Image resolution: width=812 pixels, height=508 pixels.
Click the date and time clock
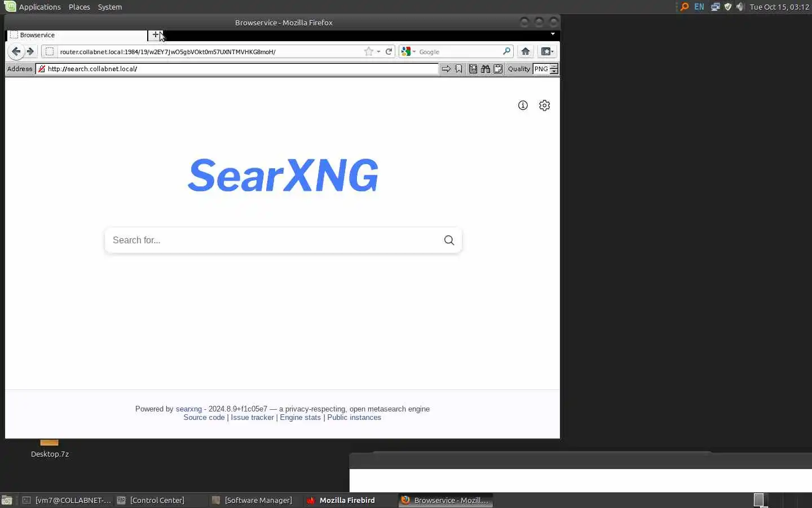779,7
